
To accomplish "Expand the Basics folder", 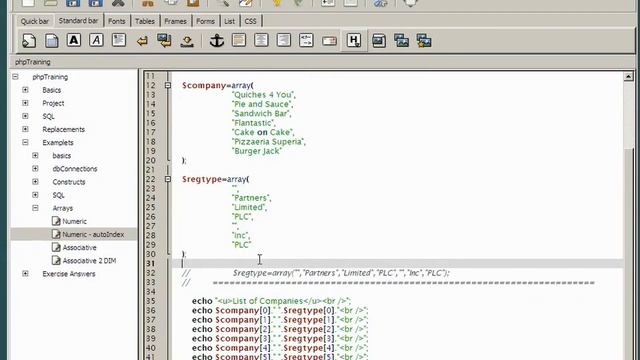I will [25, 90].
